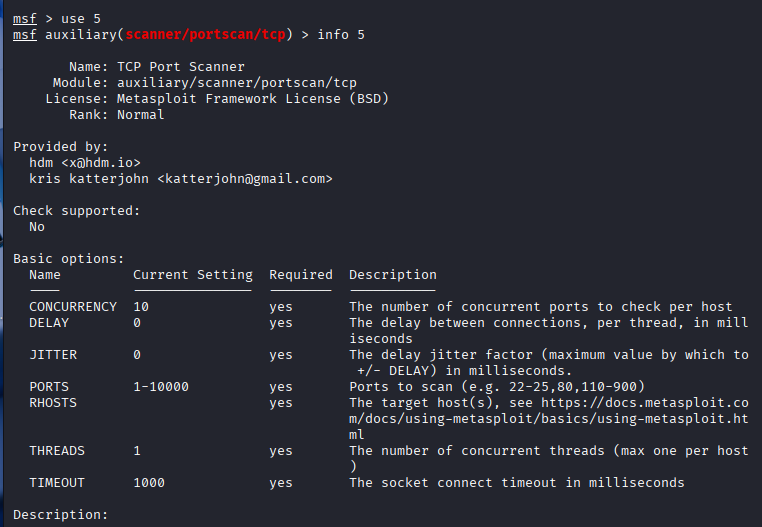Click the "Current Setting" column header

[x=192, y=275]
